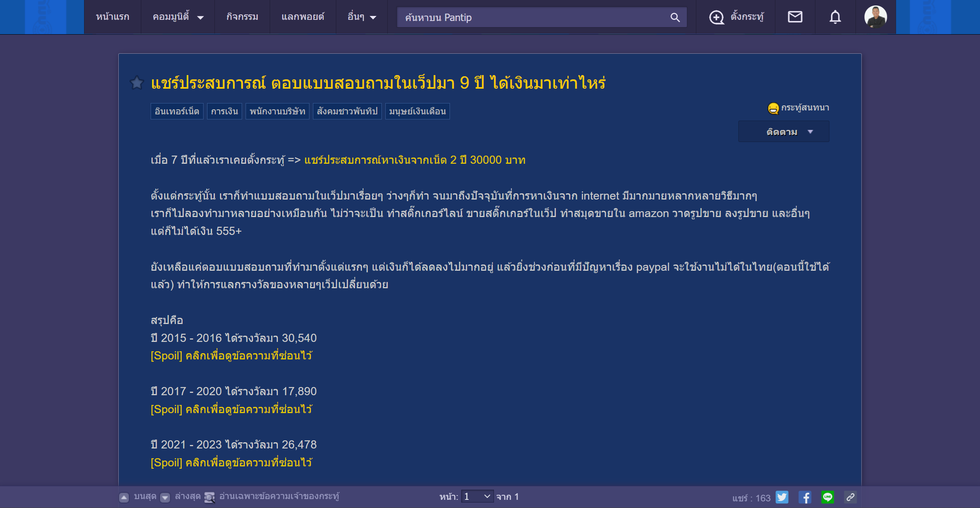The width and height of the screenshot is (980, 508).
Task: Click อ่านเฉพาะข้อความเจ้าของกระทู้ text link
Action: coord(279,496)
